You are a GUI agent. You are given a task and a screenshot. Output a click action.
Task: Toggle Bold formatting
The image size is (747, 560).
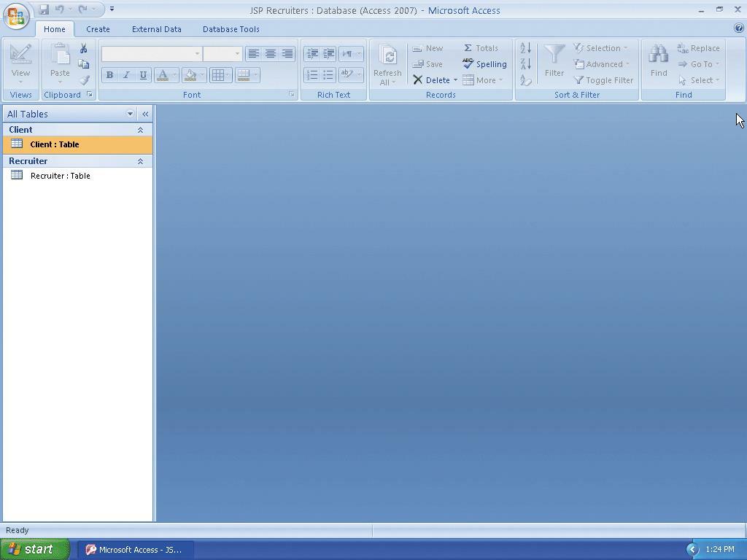tap(109, 75)
